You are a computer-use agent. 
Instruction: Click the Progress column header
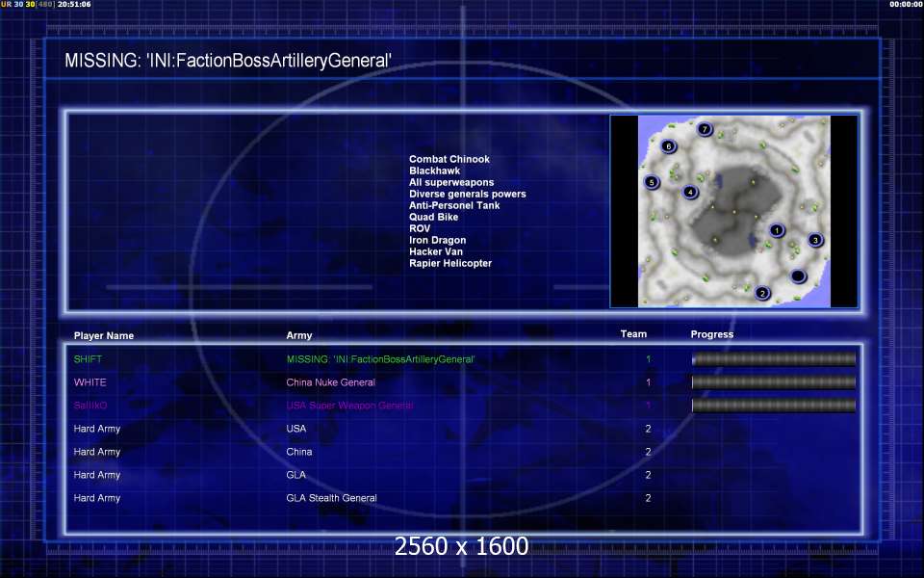pos(712,334)
